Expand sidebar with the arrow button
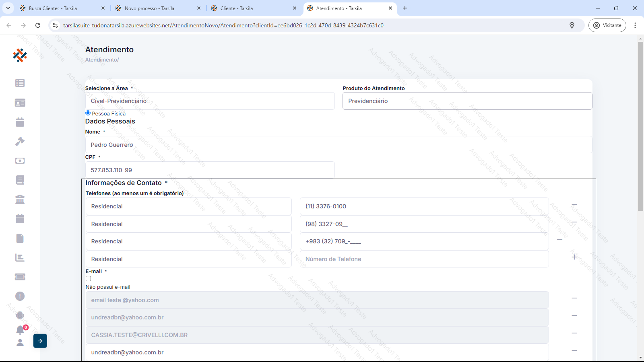644x362 pixels. coord(40,341)
